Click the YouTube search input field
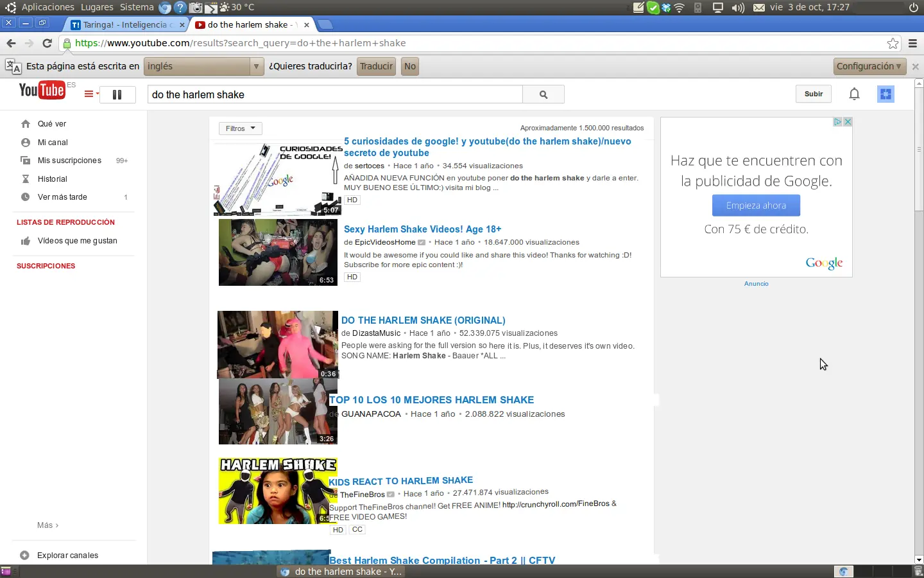This screenshot has height=578, width=924. coord(335,94)
